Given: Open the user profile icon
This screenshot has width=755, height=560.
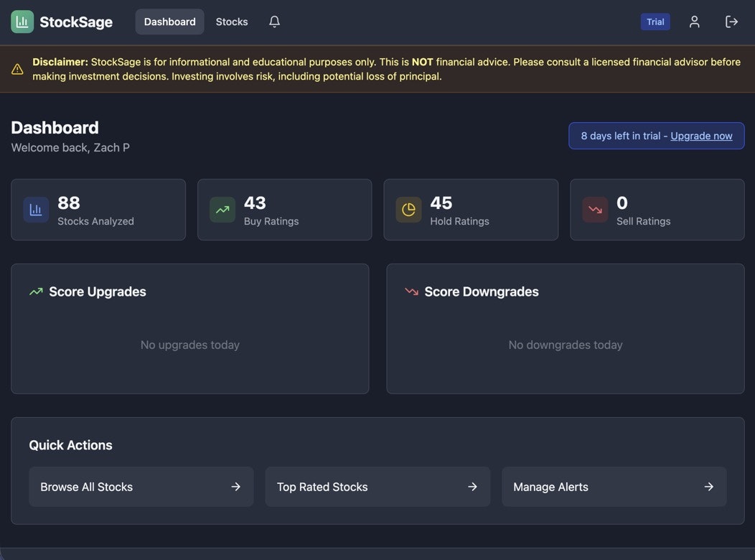Looking at the screenshot, I should (694, 22).
